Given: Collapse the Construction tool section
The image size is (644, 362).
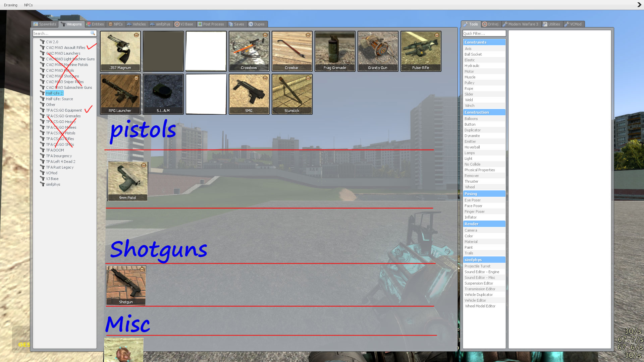Looking at the screenshot, I should (484, 112).
